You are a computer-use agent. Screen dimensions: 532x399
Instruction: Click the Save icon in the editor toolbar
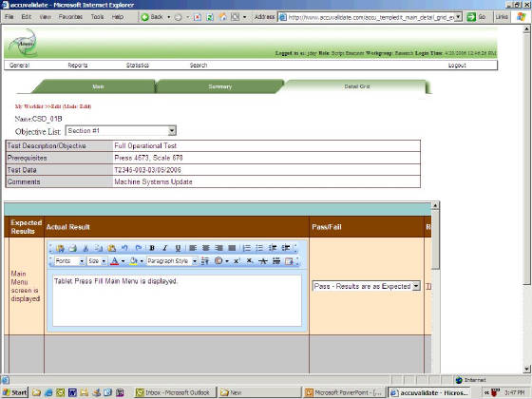click(61, 248)
